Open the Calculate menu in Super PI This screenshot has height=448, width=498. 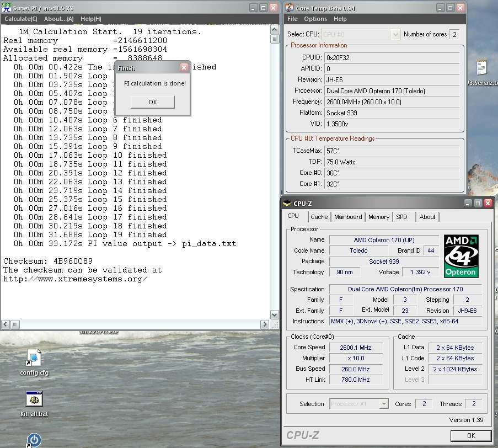coord(21,19)
